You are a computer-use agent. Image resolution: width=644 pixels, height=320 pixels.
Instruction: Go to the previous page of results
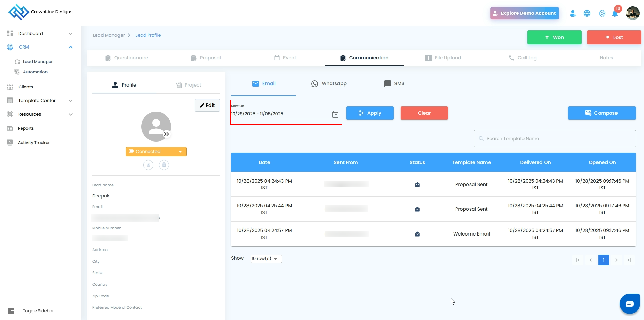[x=591, y=260]
